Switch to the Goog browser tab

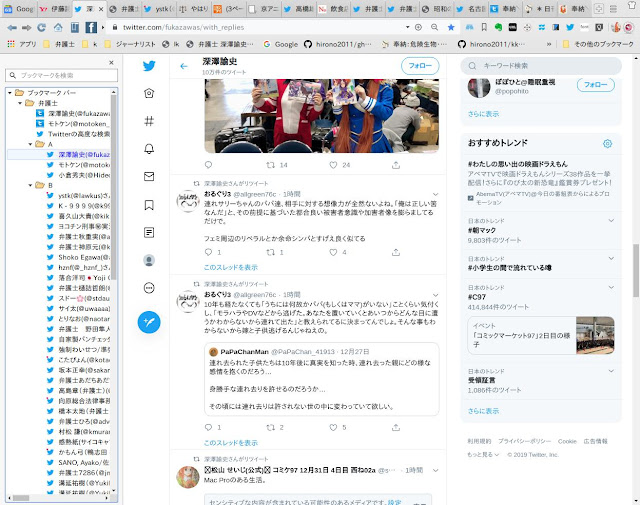pyautogui.click(x=20, y=9)
